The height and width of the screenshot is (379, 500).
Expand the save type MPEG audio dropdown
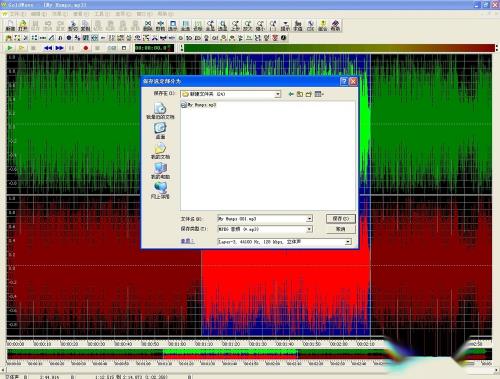pos(309,229)
